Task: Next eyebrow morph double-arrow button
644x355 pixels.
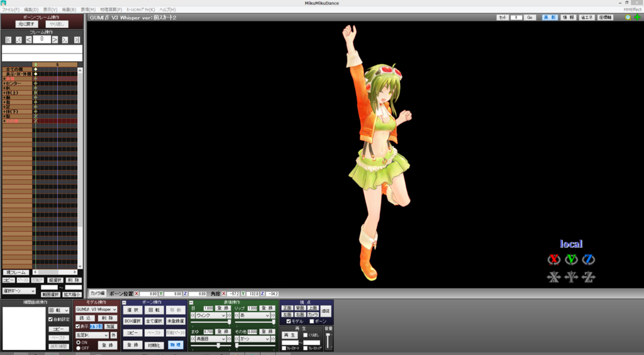Action: [229, 339]
